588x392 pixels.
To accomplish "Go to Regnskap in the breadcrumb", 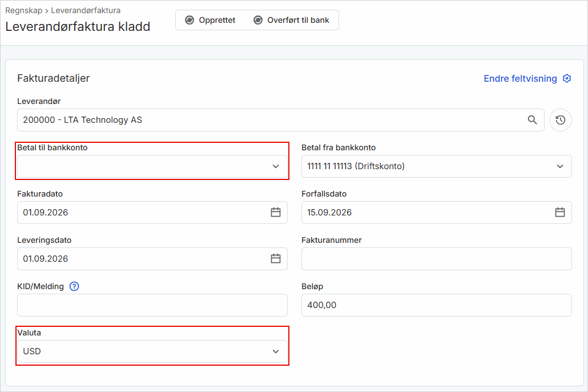I will click(23, 10).
